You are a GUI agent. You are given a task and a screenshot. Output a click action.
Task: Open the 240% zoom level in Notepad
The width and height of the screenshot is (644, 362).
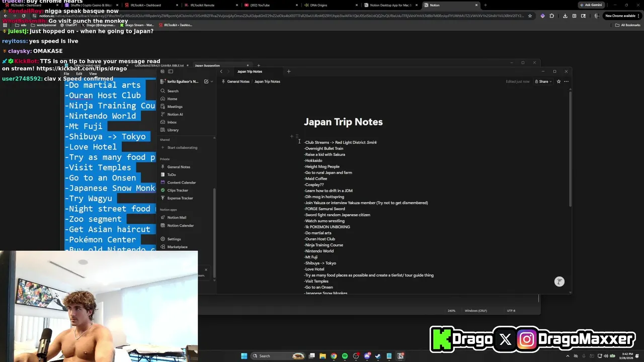click(x=451, y=311)
